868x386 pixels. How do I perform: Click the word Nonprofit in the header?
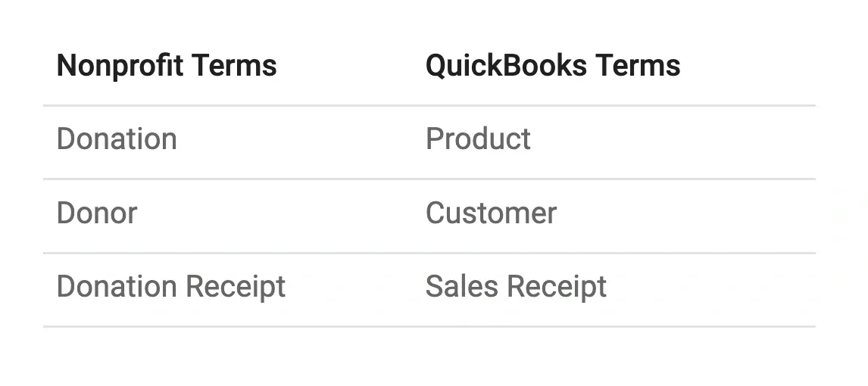[x=120, y=66]
